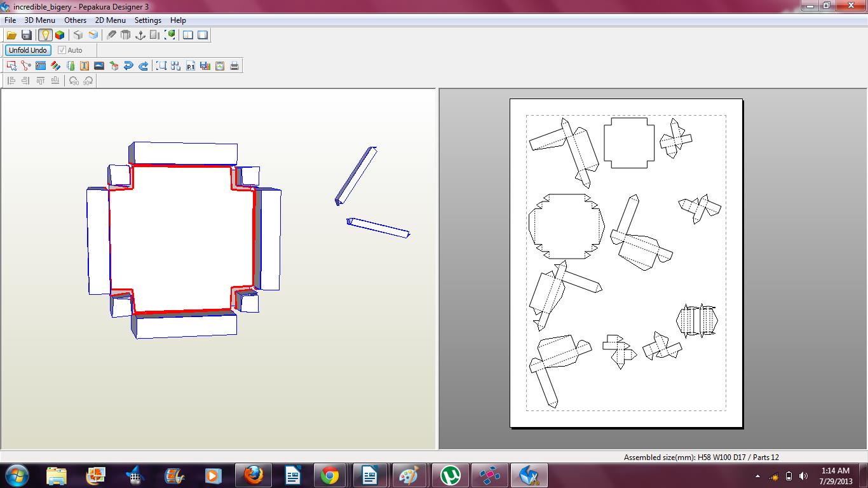Click the grayed-out align left icon
Viewport: 868px width, 488px height.
click(11, 81)
